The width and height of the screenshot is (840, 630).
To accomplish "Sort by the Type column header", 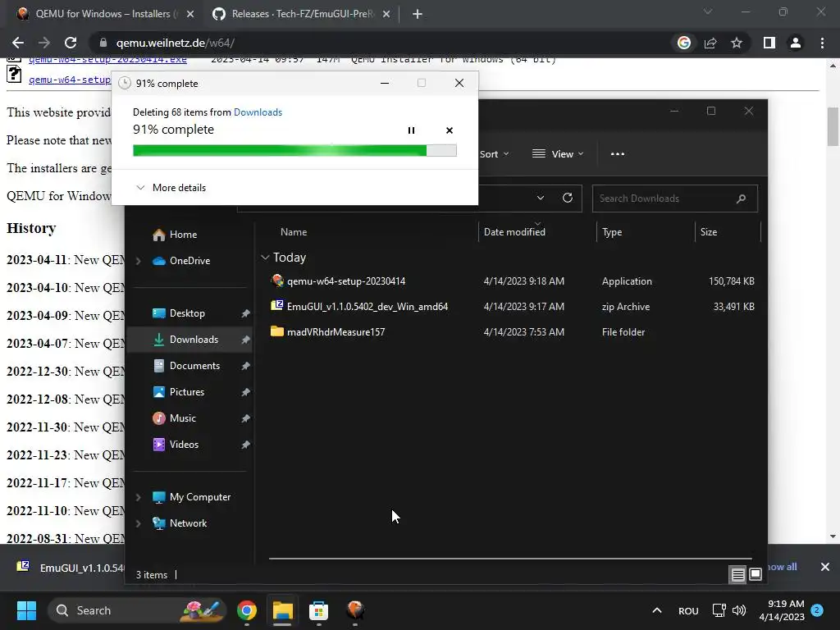I will click(x=612, y=232).
